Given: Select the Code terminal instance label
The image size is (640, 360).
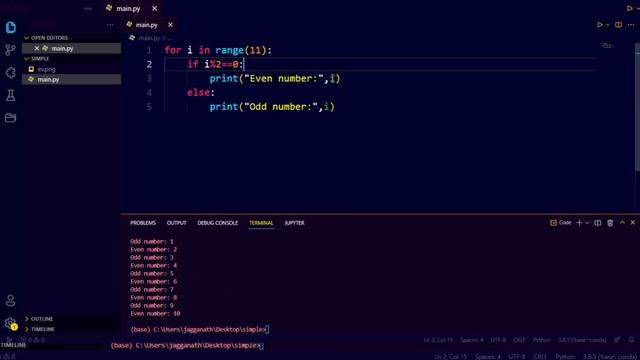Looking at the screenshot, I should click(x=561, y=222).
